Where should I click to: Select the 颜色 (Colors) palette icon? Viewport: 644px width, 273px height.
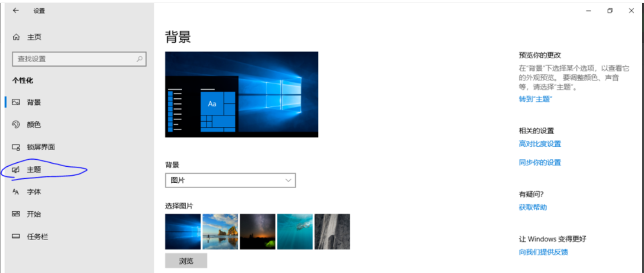(x=16, y=124)
